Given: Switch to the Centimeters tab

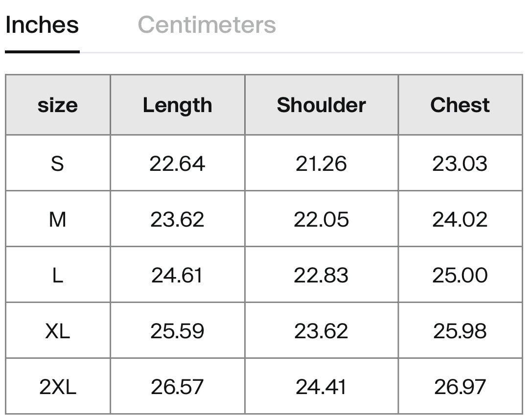Looking at the screenshot, I should click(207, 25).
